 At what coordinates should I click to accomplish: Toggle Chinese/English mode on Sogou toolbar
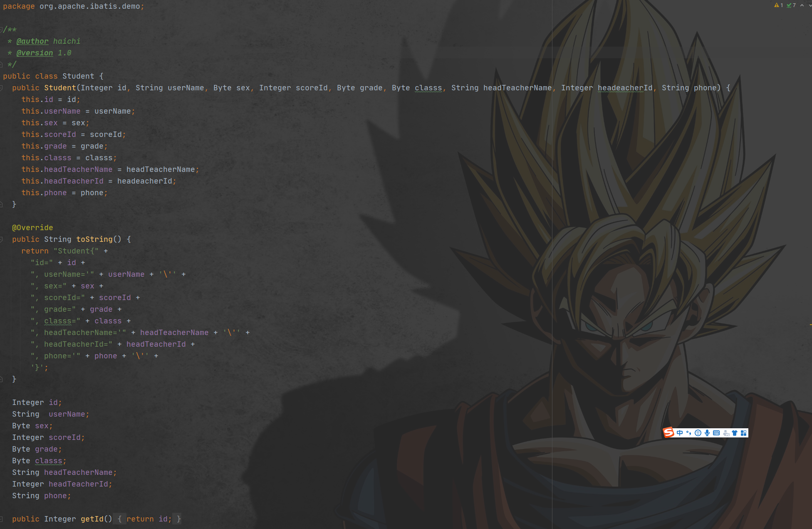[680, 433]
